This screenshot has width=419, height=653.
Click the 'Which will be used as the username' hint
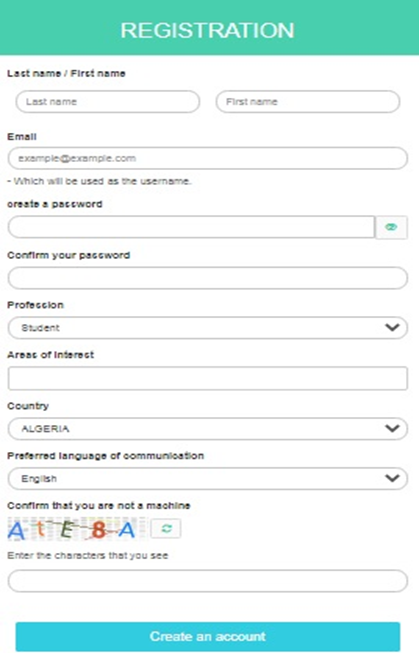coord(99,181)
